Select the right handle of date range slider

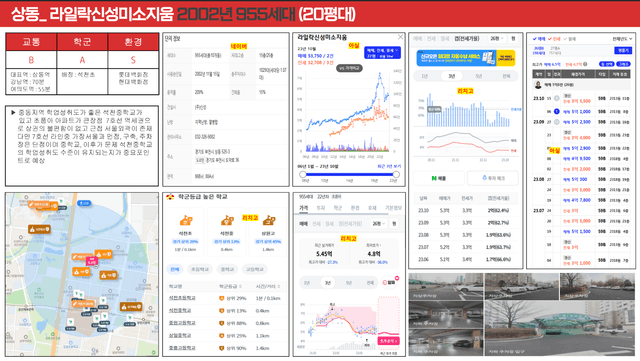point(396,174)
